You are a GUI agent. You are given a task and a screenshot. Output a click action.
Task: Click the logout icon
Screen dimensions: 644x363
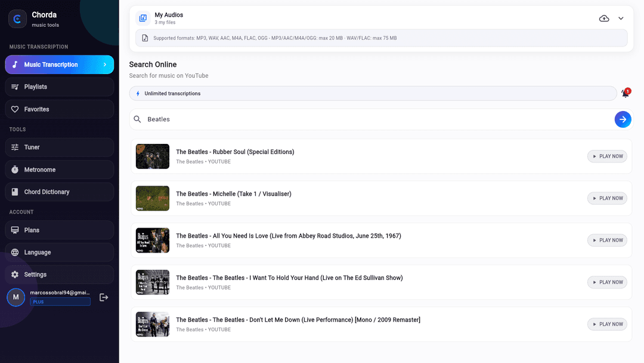coord(104,297)
